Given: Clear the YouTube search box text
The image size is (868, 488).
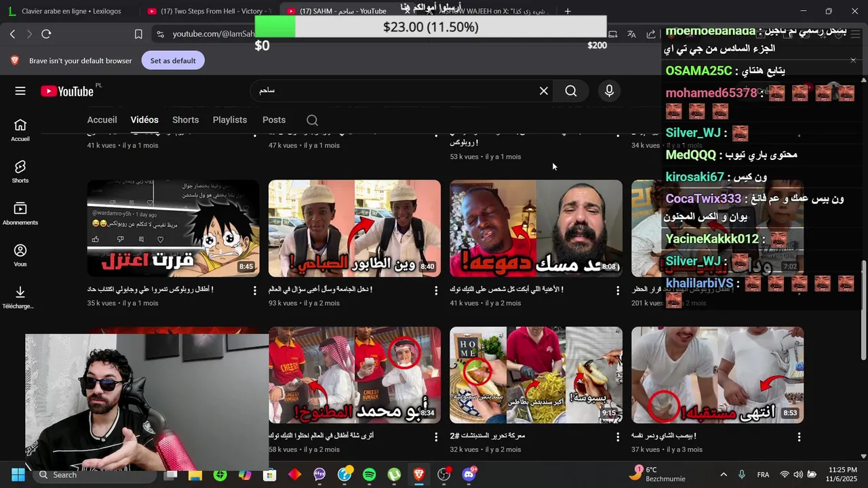Looking at the screenshot, I should point(544,91).
